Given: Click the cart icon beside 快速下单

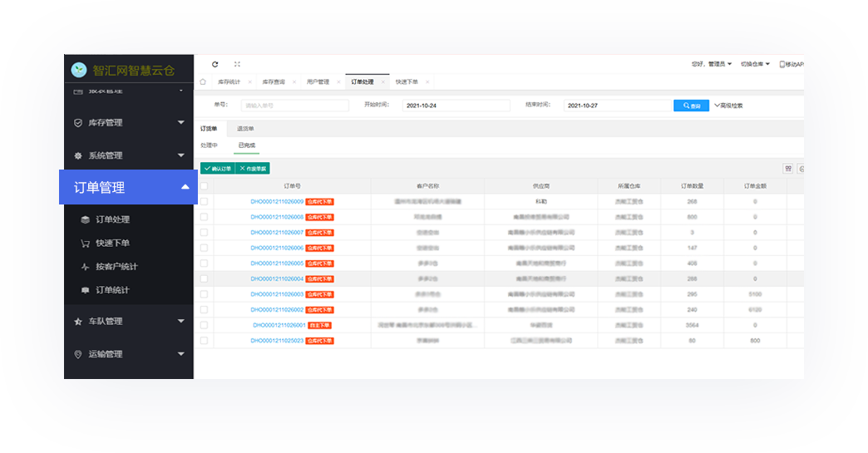Looking at the screenshot, I should pos(85,244).
